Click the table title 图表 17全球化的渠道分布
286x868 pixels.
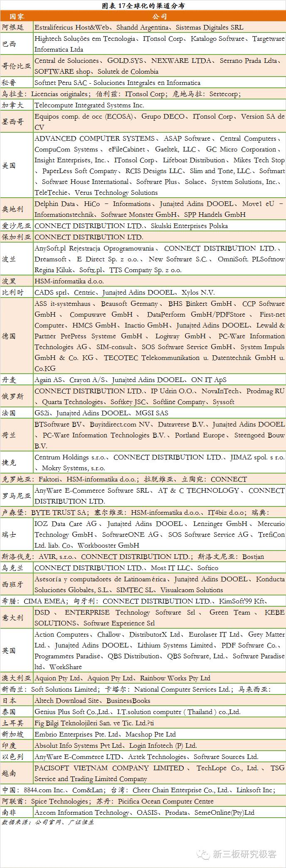pyautogui.click(x=143, y=6)
